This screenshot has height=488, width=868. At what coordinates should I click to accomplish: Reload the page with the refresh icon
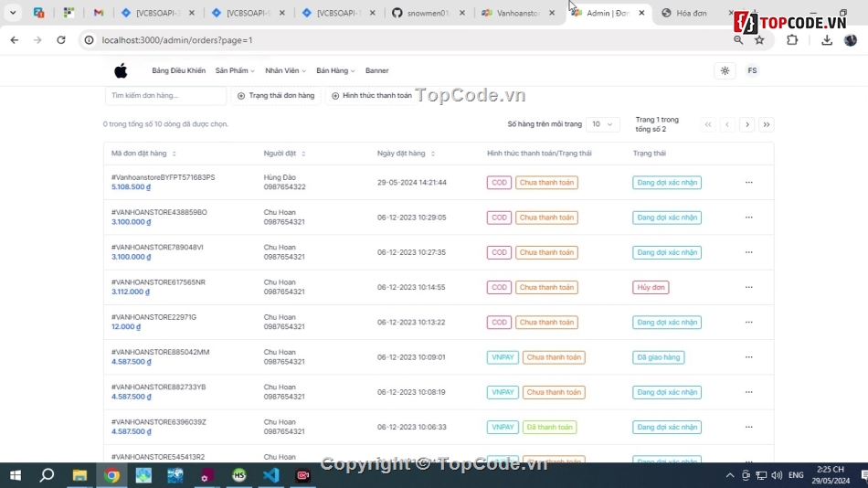[61, 40]
